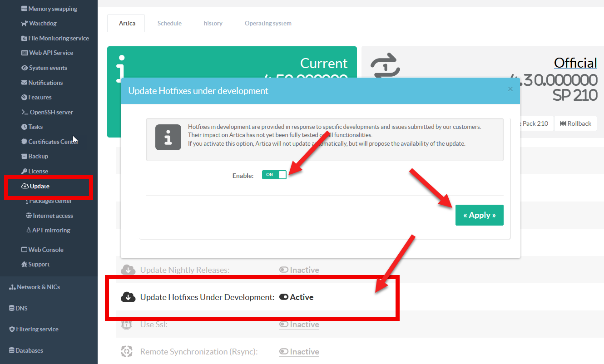Screen dimensions: 604x364
Task: Click the Notifications envelope icon
Action: point(25,83)
